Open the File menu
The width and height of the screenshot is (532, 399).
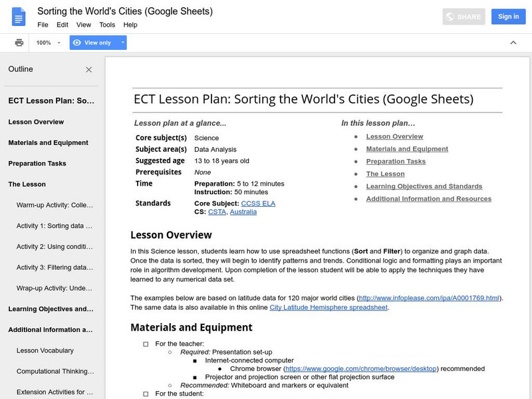(43, 25)
